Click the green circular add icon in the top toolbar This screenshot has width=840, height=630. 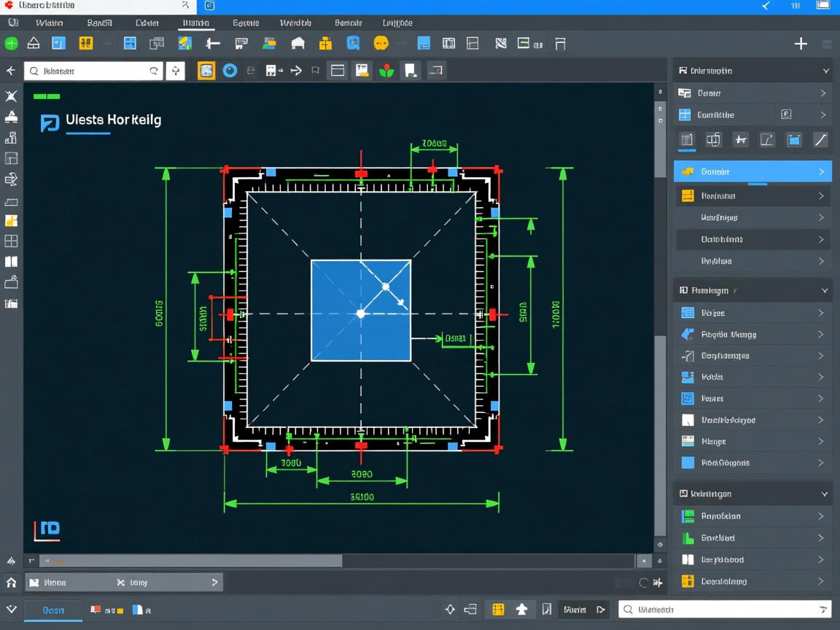11,44
